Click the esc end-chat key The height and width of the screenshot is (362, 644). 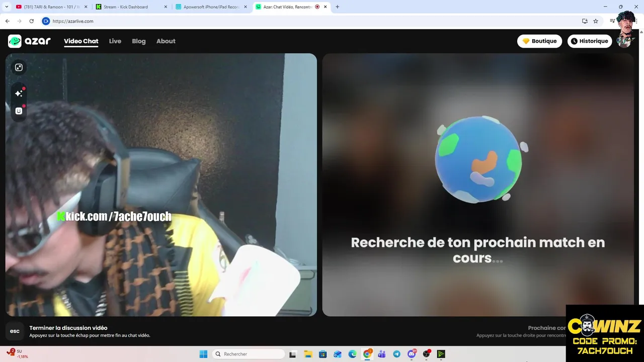click(x=15, y=331)
